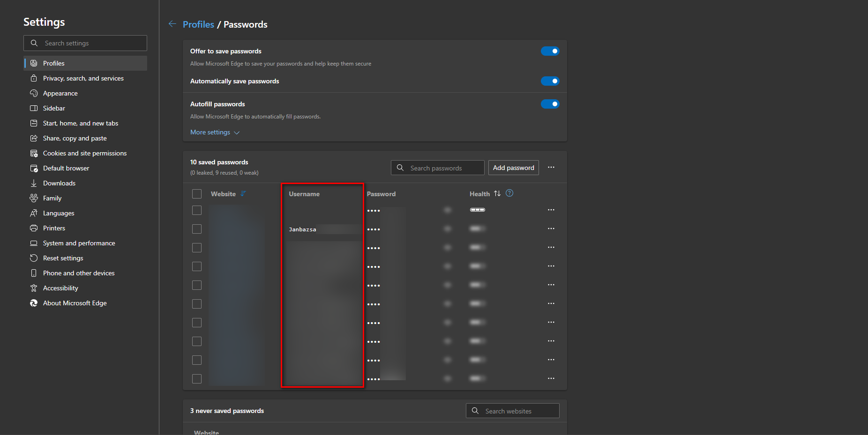Focus the Search settings field
868x435 pixels.
point(85,43)
